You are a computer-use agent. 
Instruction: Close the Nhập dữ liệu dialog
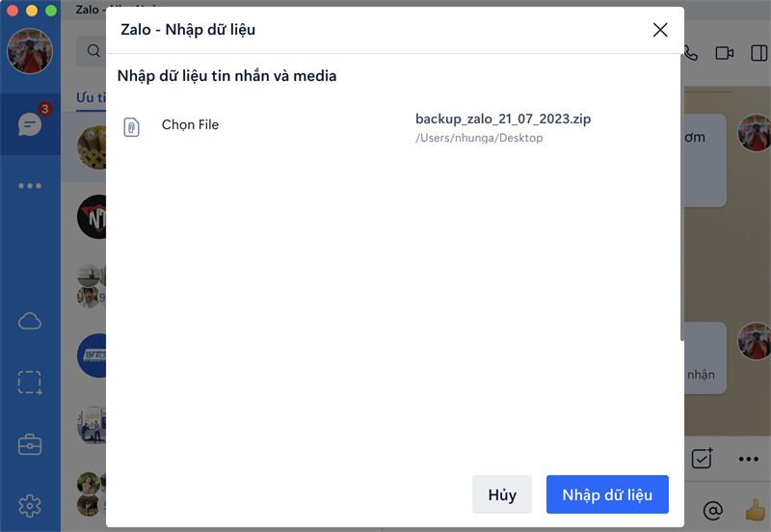(660, 30)
